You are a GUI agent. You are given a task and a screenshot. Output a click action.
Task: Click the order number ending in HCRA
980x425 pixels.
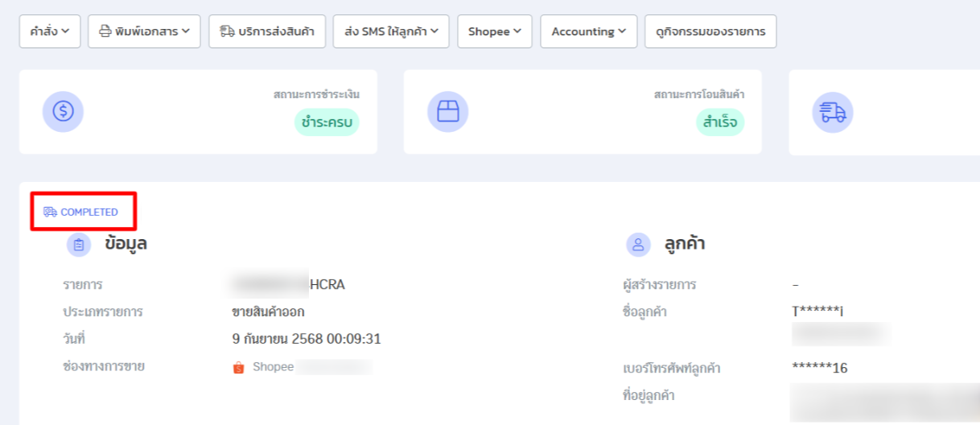coord(288,284)
